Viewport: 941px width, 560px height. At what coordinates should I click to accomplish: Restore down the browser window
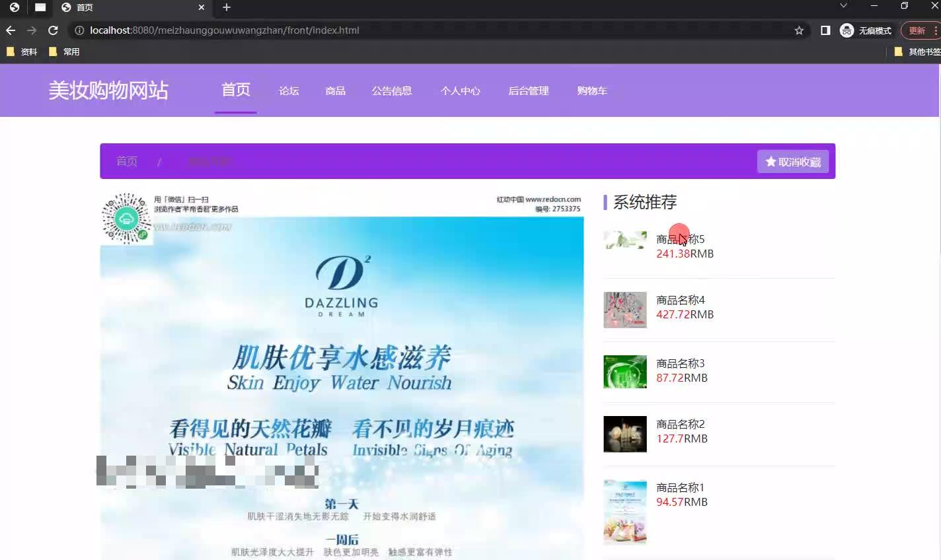pyautogui.click(x=905, y=6)
